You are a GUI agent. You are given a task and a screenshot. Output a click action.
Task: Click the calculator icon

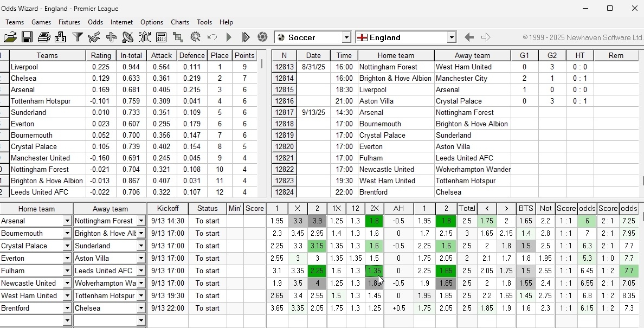pos(161,37)
